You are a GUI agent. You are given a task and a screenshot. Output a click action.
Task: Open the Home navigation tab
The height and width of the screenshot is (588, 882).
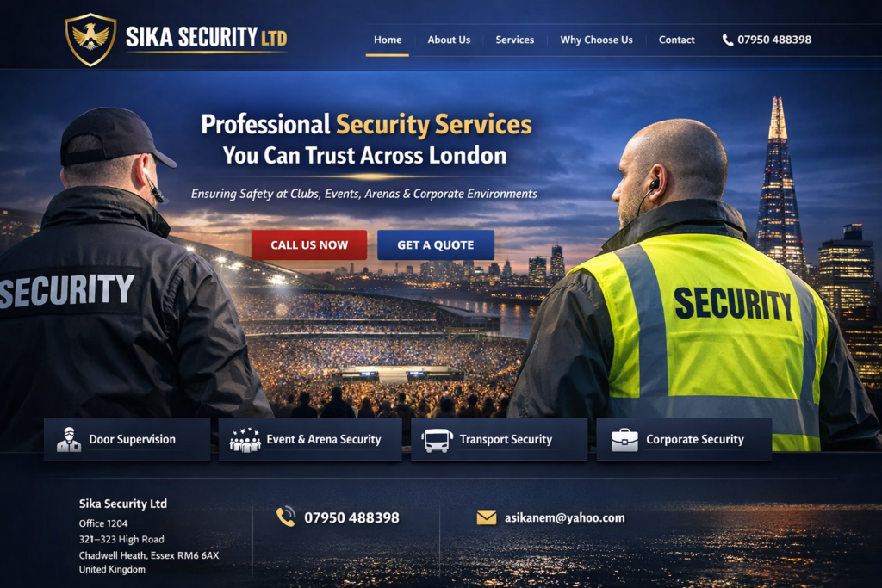(388, 40)
